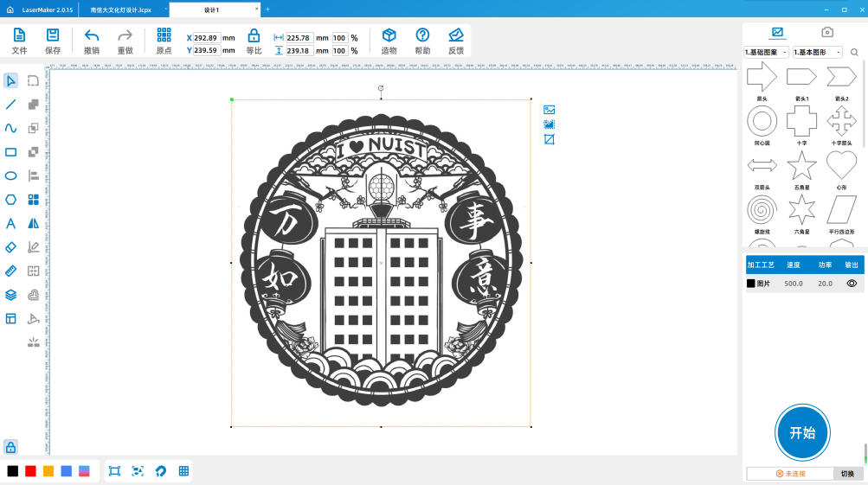Toggle output eye for 图片 layer
This screenshot has height=485, width=868.
(852, 284)
